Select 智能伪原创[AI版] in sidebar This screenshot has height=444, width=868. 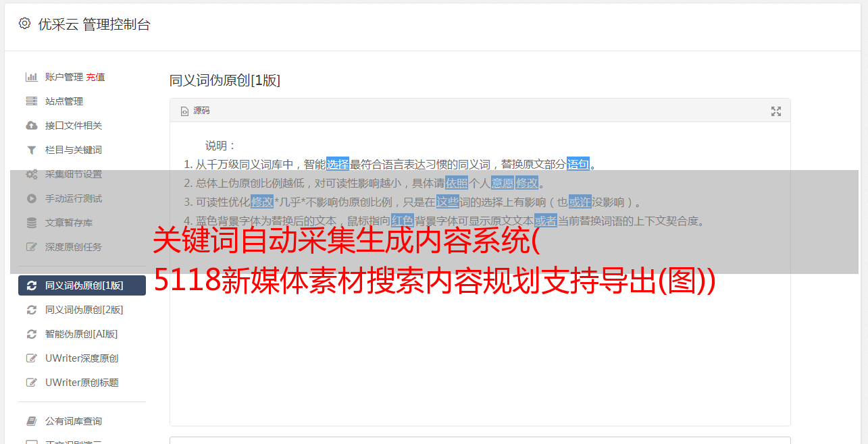pos(82,334)
